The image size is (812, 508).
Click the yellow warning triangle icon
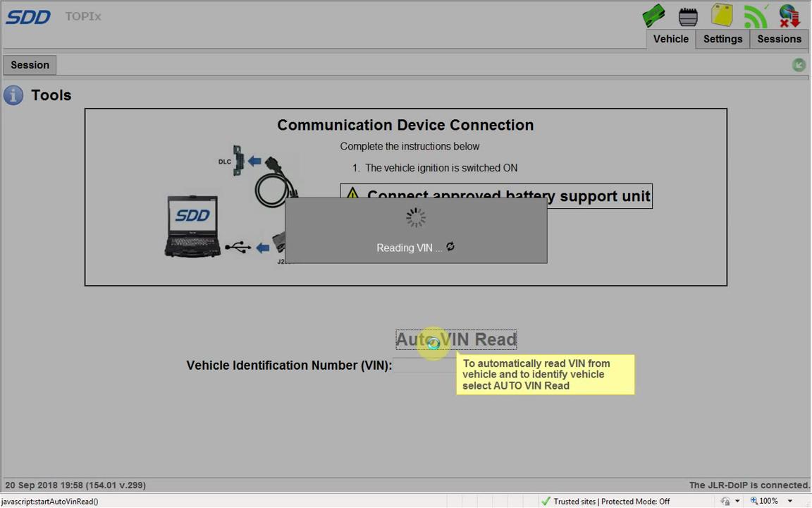click(x=352, y=193)
